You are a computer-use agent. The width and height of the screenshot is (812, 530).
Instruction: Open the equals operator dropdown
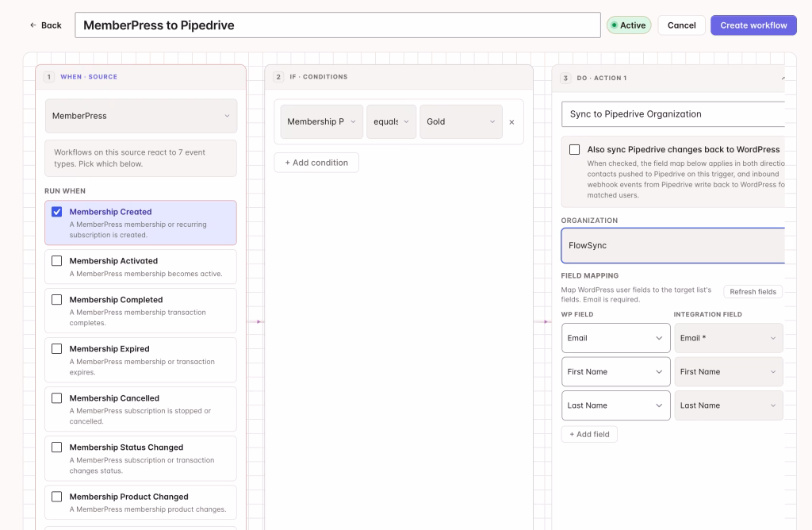point(392,121)
